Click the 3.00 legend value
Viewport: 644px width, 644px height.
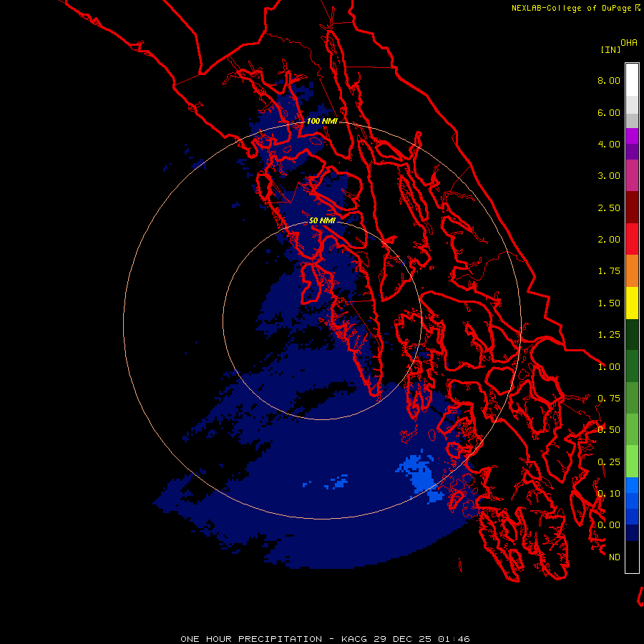click(609, 176)
